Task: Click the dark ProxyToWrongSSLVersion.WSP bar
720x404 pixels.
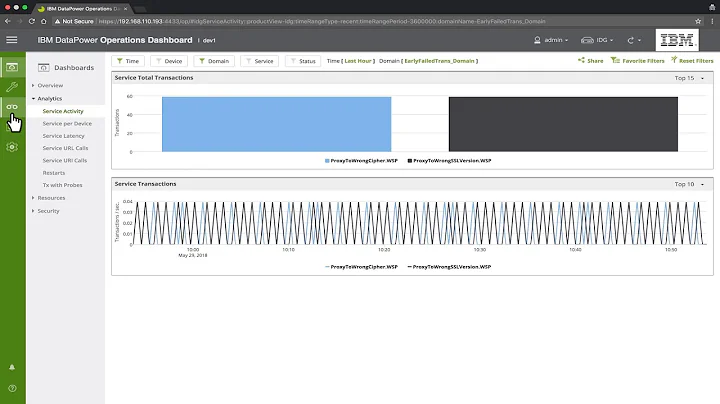Action: tap(563, 124)
